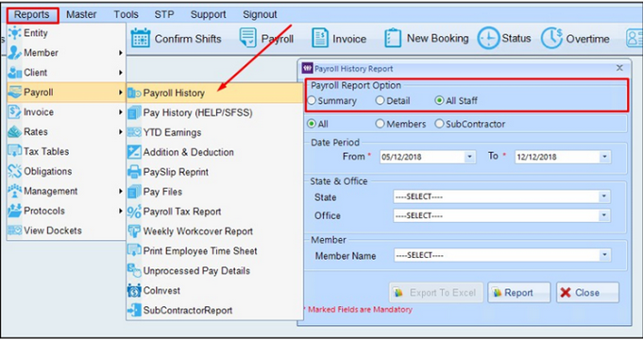Click the Office select field

pyautogui.click(x=501, y=215)
